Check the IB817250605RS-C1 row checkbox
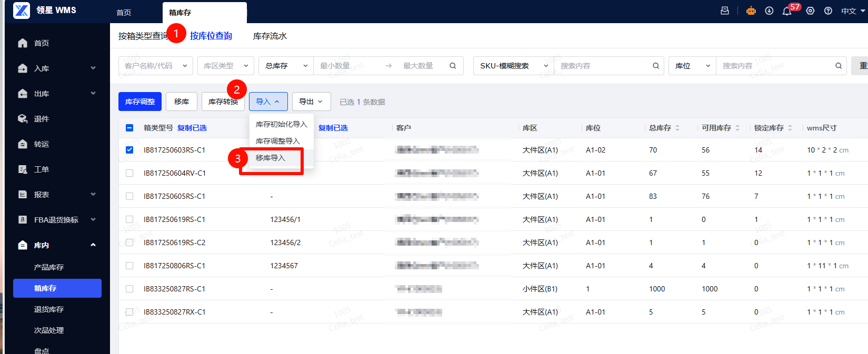 [x=129, y=196]
